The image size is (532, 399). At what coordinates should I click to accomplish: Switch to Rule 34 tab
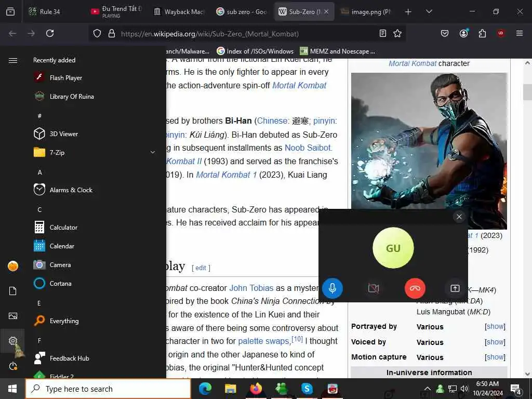(x=52, y=11)
